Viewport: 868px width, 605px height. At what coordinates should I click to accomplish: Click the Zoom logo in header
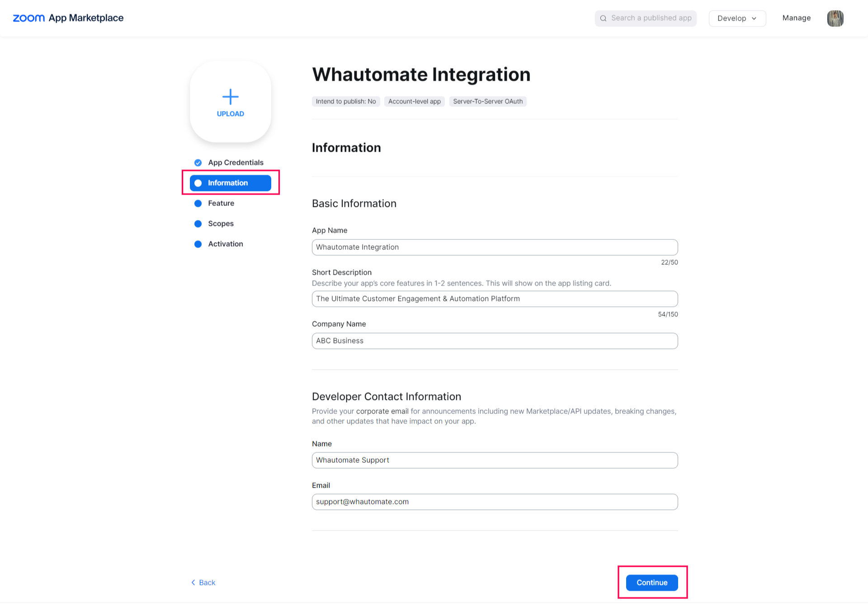(29, 18)
